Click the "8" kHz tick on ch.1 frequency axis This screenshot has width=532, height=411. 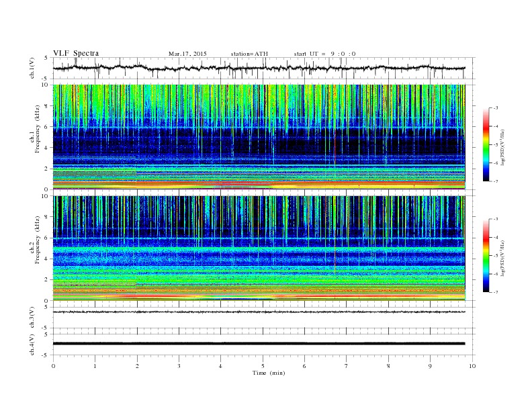(46, 106)
